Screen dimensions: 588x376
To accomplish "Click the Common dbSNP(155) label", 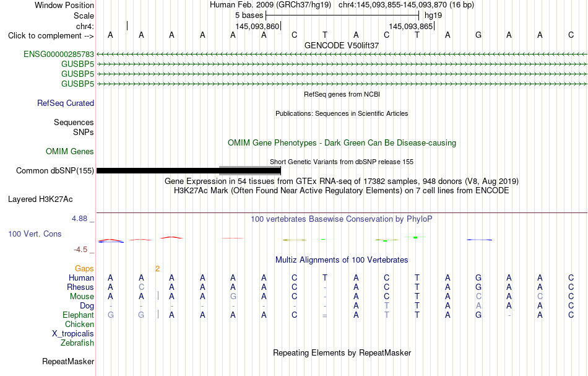I will tap(54, 171).
